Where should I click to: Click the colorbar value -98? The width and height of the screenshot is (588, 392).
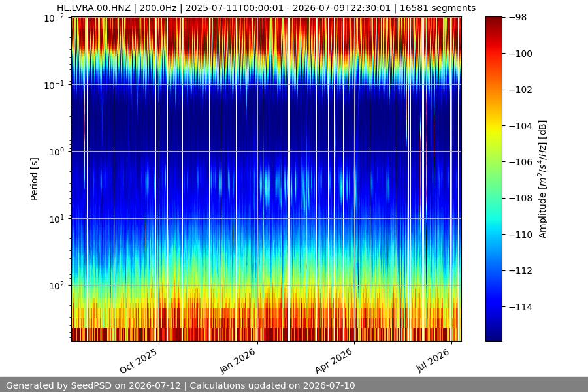518,17
